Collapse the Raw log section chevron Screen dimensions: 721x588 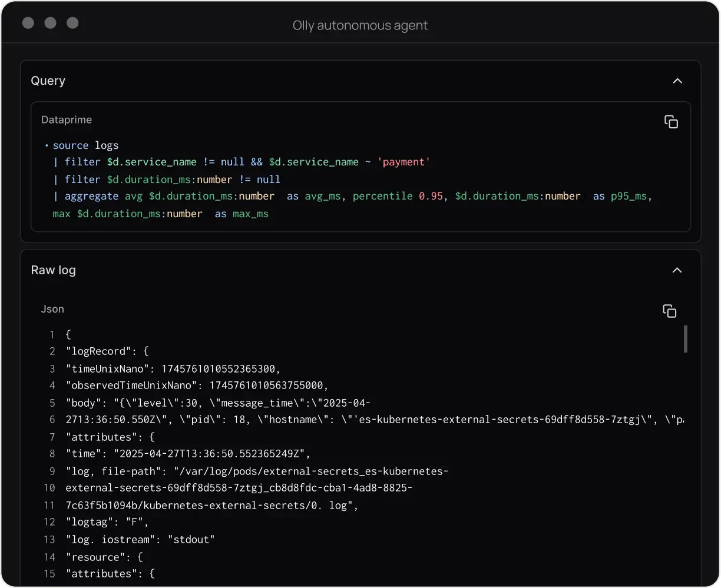(677, 270)
